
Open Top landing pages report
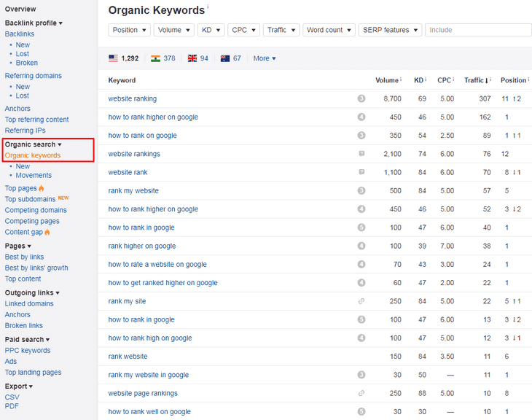(x=33, y=372)
